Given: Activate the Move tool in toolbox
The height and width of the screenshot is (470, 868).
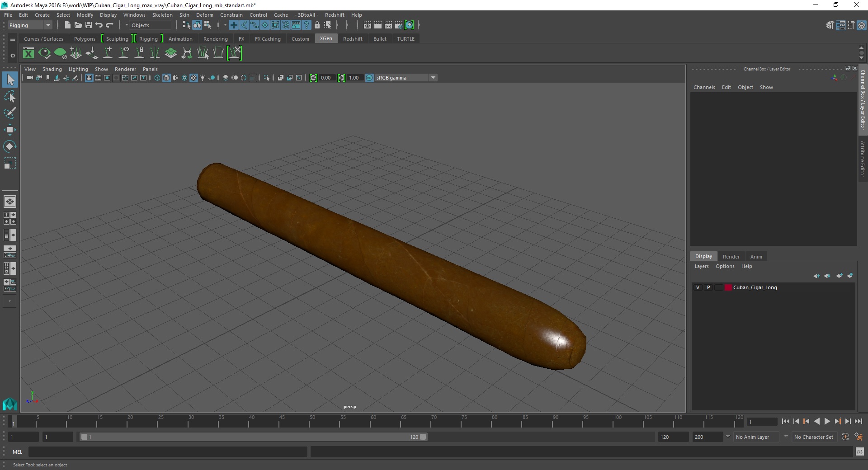Looking at the screenshot, I should 10,130.
